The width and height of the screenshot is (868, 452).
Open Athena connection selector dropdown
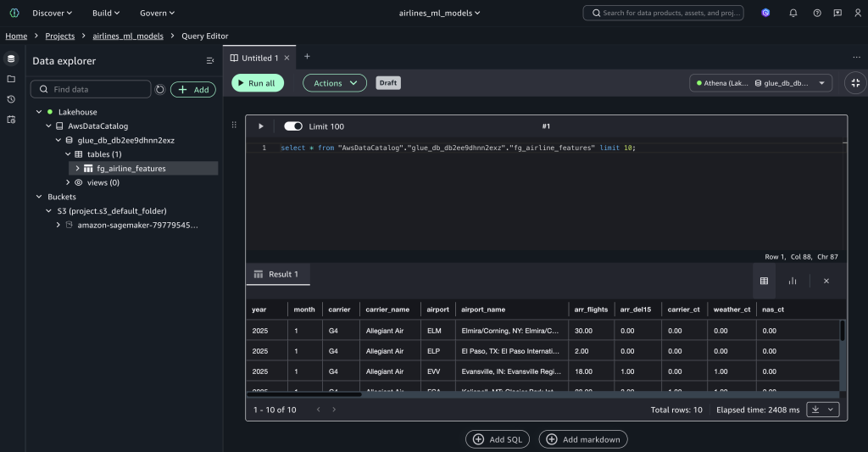coord(760,83)
